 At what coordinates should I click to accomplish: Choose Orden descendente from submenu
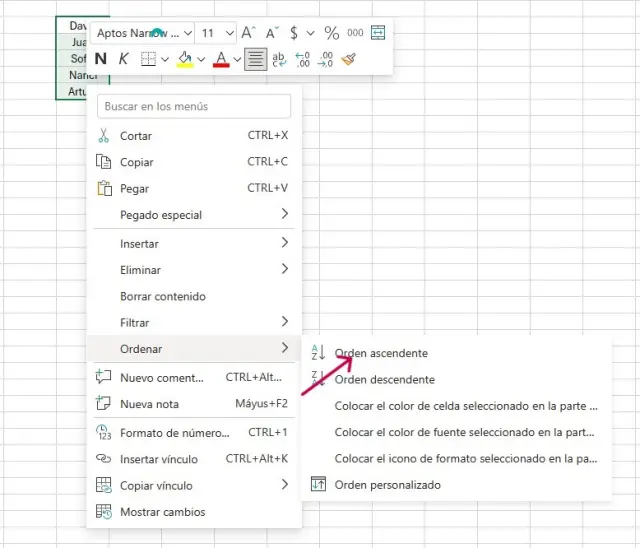click(385, 380)
